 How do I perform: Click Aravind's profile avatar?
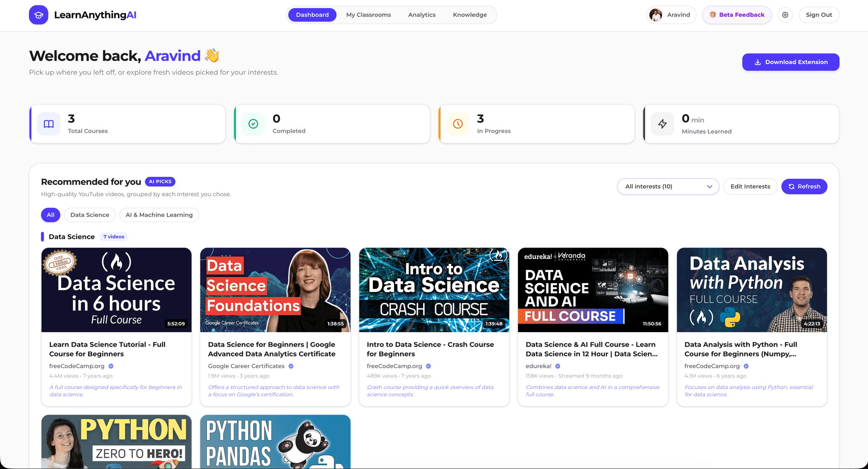click(656, 15)
